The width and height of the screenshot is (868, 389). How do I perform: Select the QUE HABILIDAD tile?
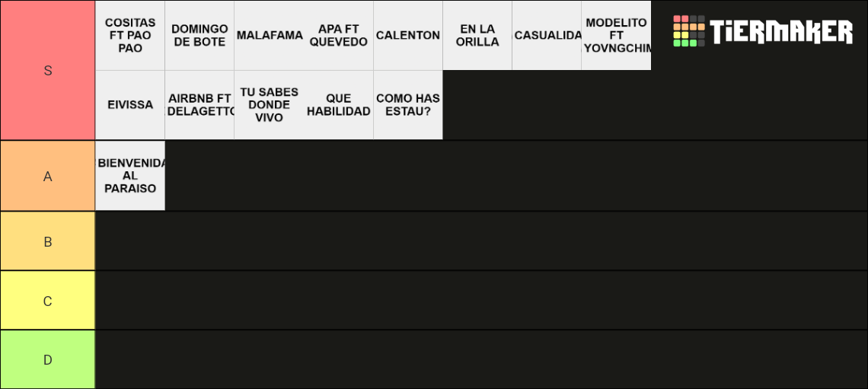point(339,105)
